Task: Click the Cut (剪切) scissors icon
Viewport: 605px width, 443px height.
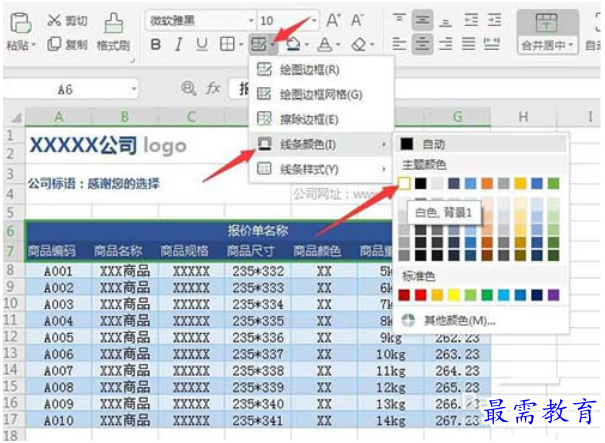Action: coord(54,20)
